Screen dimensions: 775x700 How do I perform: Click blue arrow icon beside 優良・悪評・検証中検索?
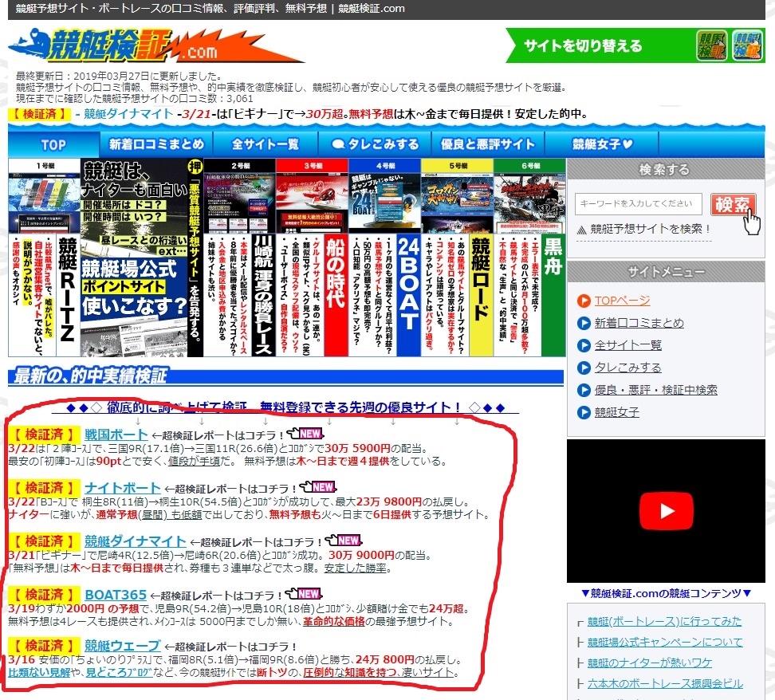(x=584, y=390)
